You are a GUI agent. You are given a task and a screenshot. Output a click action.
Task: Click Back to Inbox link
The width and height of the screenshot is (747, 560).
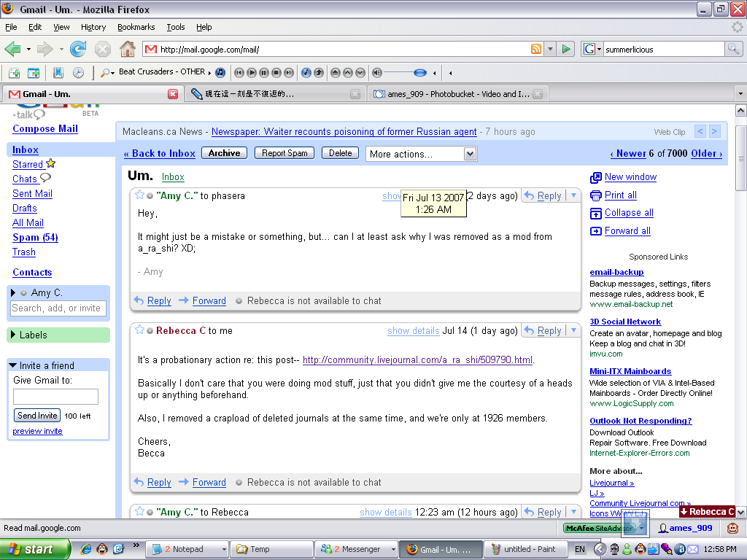160,153
